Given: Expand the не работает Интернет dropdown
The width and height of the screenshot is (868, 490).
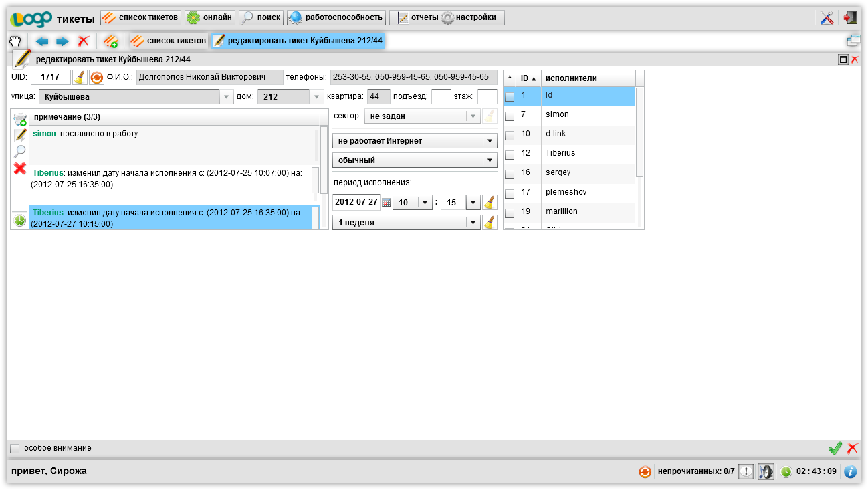Looking at the screenshot, I should pyautogui.click(x=490, y=142).
